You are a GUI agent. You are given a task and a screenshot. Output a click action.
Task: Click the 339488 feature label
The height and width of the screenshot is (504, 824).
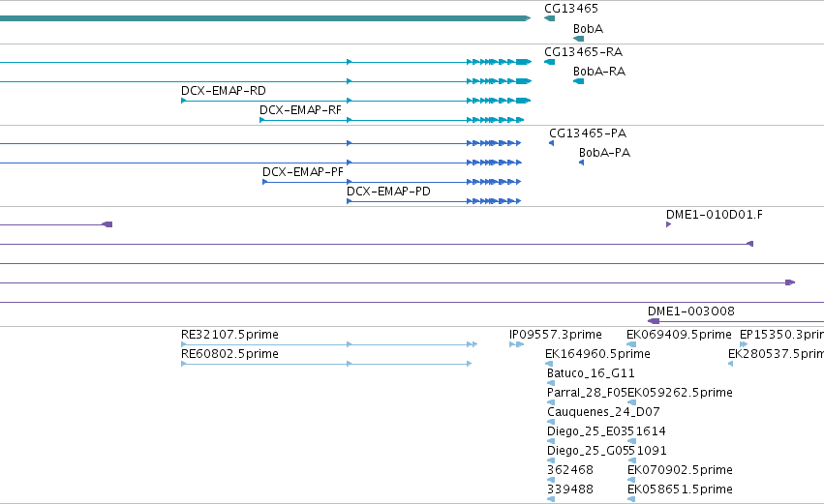pyautogui.click(x=570, y=489)
